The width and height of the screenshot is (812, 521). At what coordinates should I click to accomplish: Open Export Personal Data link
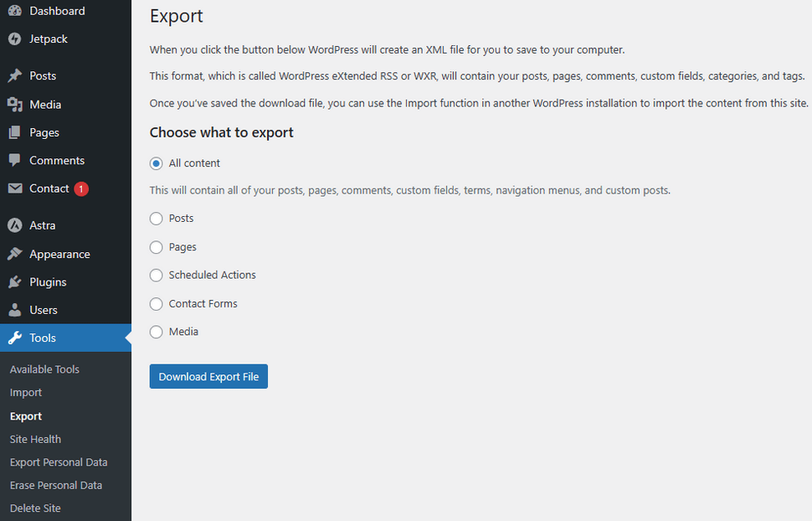click(x=59, y=462)
